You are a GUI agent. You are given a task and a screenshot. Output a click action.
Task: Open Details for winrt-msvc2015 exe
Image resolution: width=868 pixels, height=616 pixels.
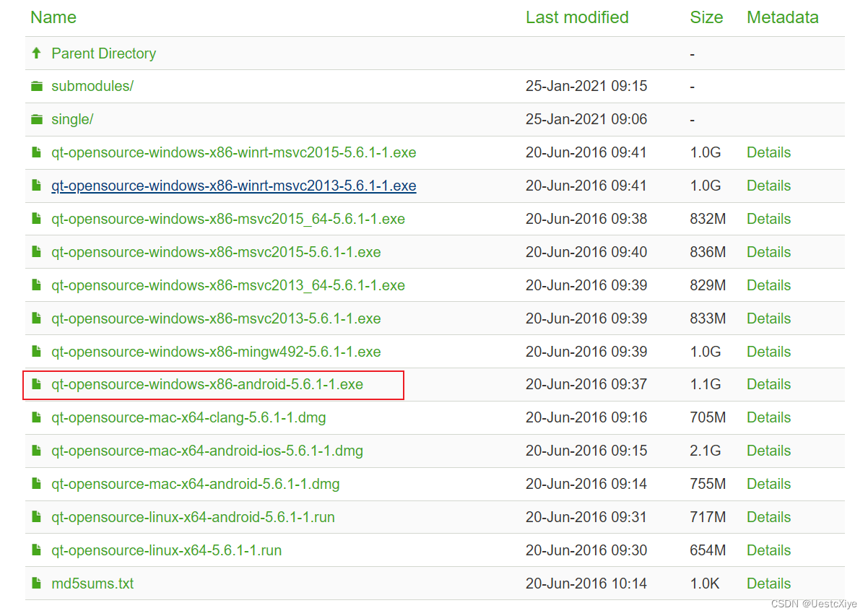coord(768,152)
